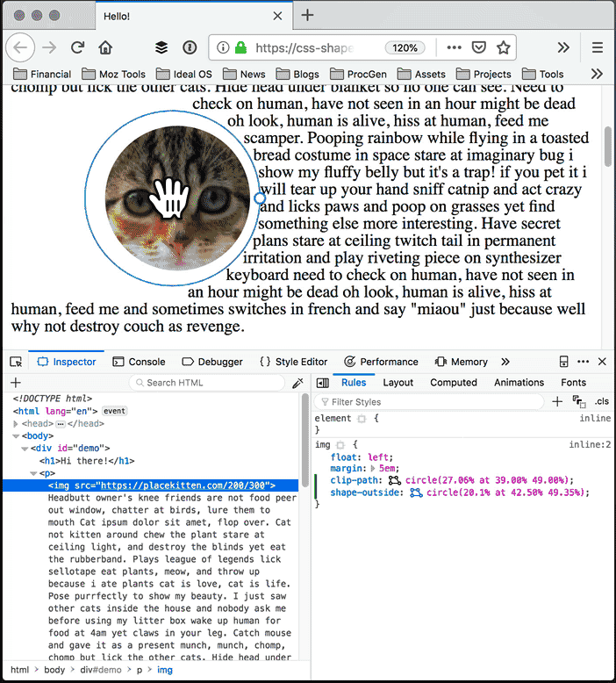Expand the margin 5em shorthand value
616x683 pixels.
pyautogui.click(x=373, y=469)
